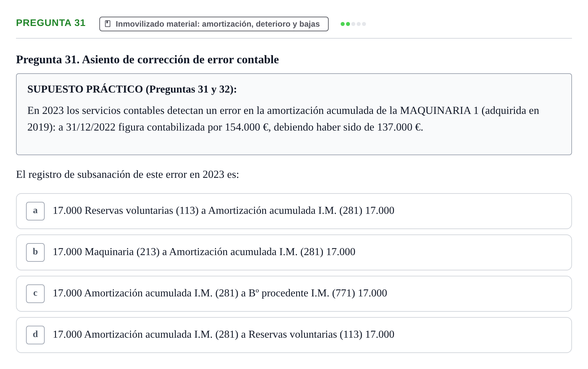Choose the Bº procedente I.M. (771) answer
This screenshot has height=369, width=588.
point(220,293)
